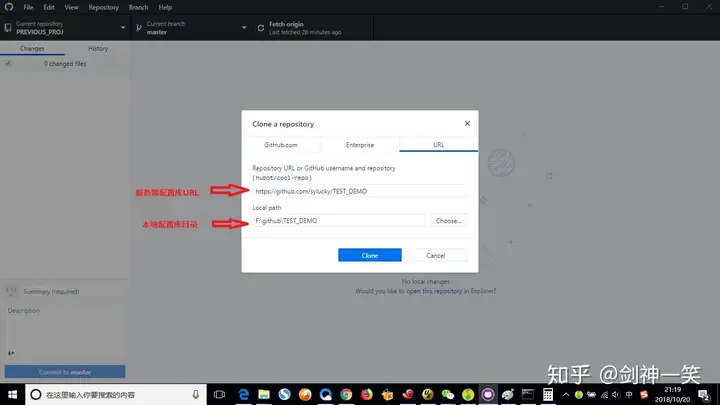This screenshot has height=405, width=720.
Task: Open the Repository menu
Action: point(103,7)
